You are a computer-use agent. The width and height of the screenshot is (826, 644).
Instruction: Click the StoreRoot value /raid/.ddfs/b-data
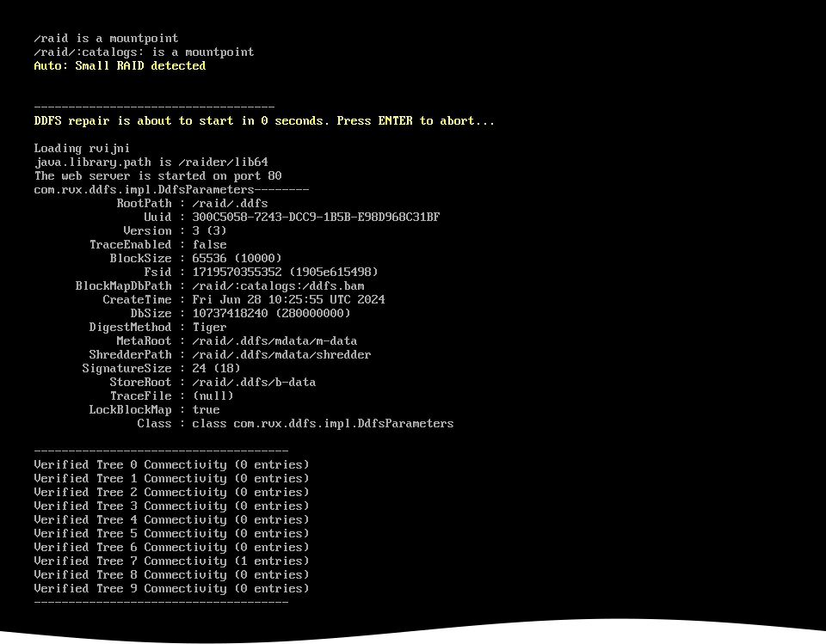tap(254, 382)
